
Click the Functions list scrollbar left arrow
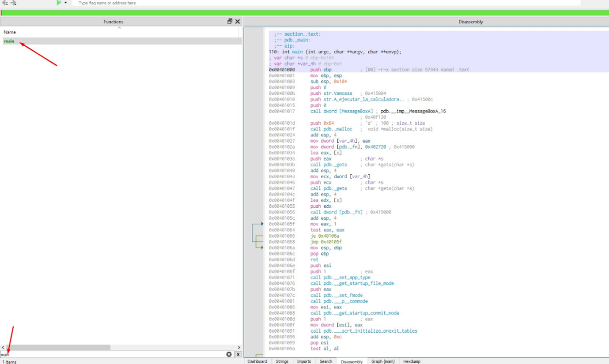[3, 348]
